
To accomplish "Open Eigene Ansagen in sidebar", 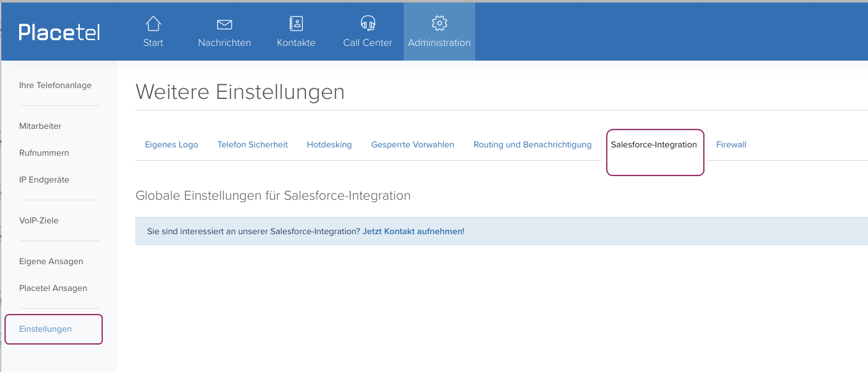I will 51,262.
